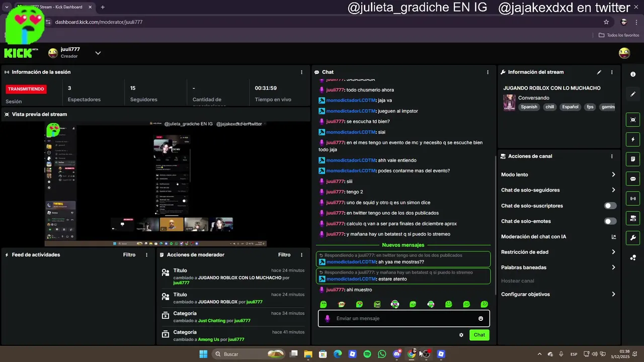
Task: Open Información de la sesión options menu
Action: pos(301,72)
